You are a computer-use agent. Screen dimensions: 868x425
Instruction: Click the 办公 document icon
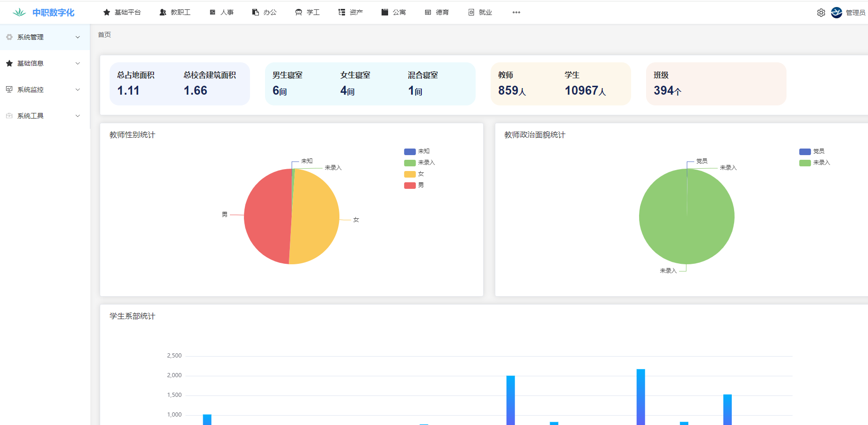point(256,13)
